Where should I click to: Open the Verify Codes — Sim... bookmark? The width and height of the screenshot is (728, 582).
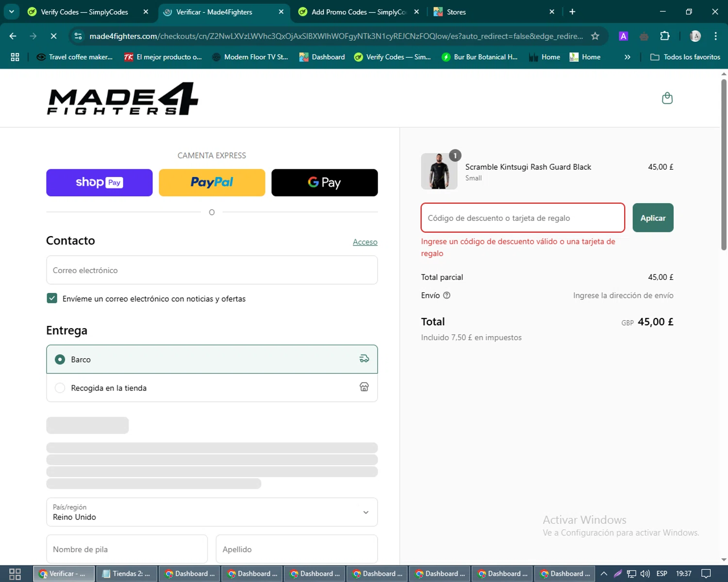393,57
